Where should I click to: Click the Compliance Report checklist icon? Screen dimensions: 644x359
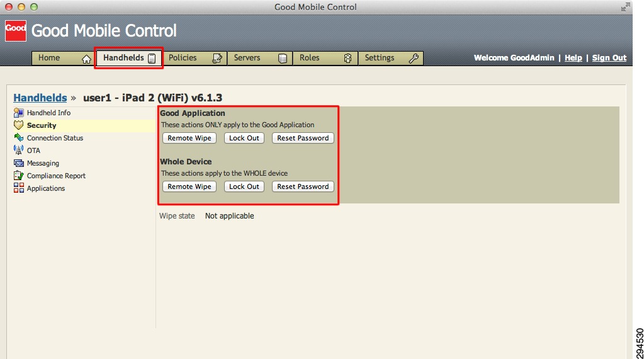point(18,175)
